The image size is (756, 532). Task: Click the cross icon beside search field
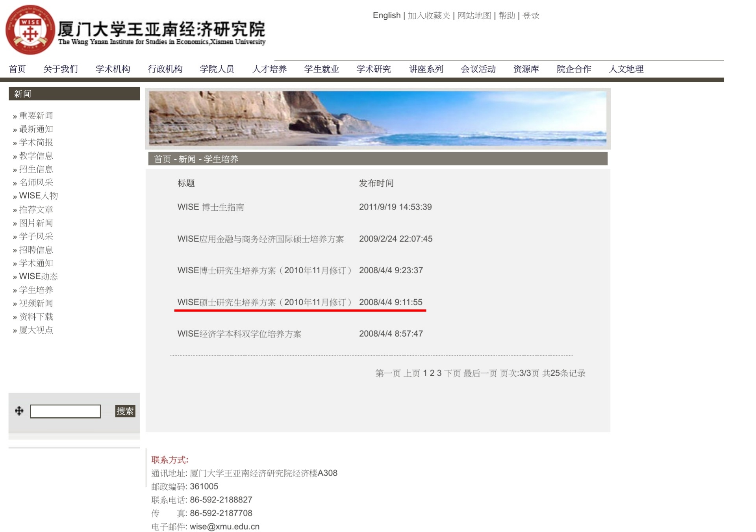19,411
